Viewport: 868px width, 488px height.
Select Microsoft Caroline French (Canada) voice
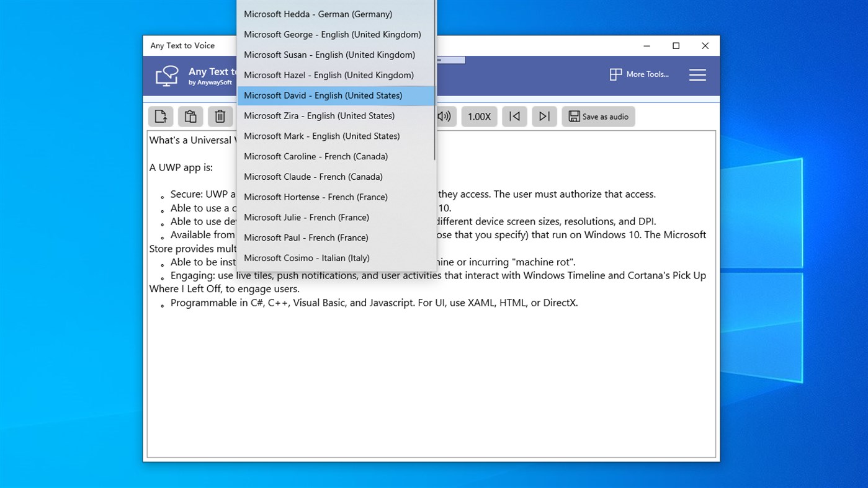[x=315, y=156]
